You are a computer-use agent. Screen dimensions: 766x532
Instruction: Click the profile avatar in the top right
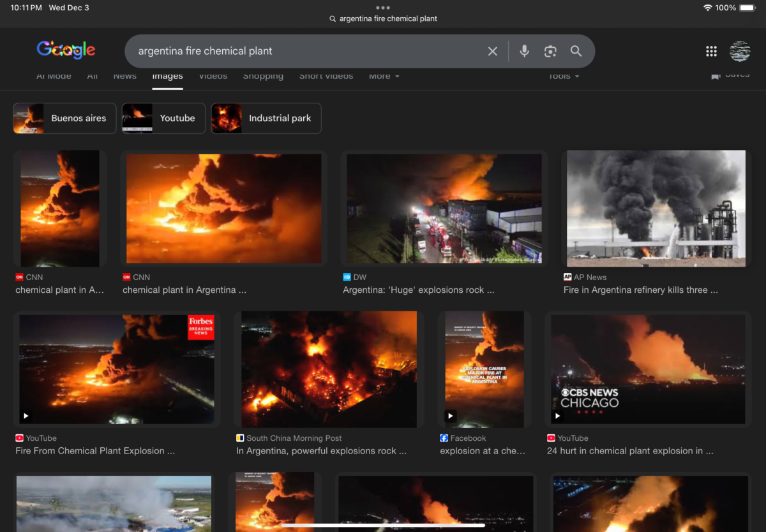tap(740, 51)
